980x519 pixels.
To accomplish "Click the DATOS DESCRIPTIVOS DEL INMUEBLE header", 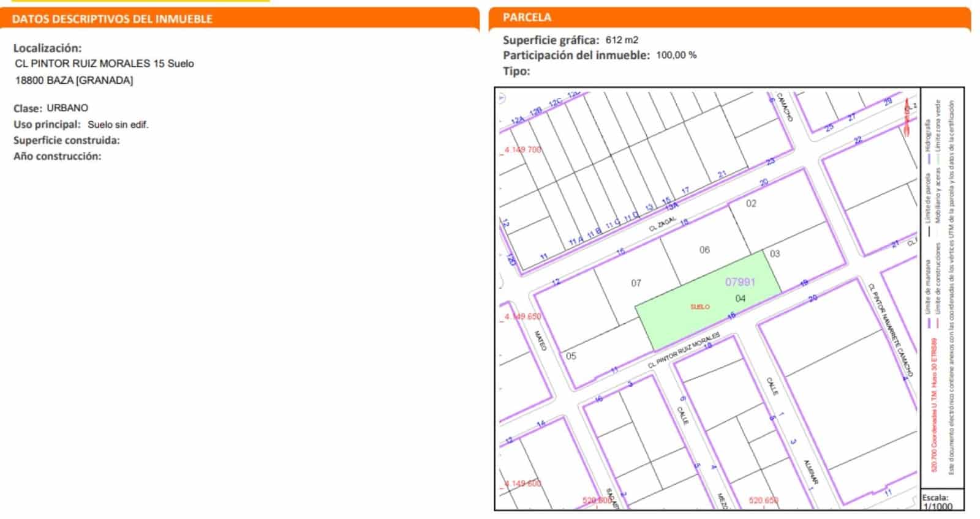I will coord(112,19).
